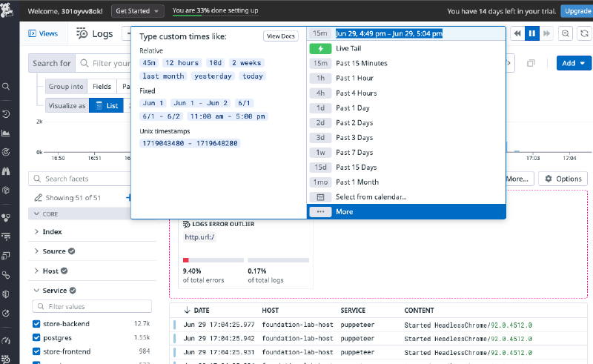Click the copy icon beside Add button
The width and height of the screenshot is (593, 364).
tap(531, 64)
